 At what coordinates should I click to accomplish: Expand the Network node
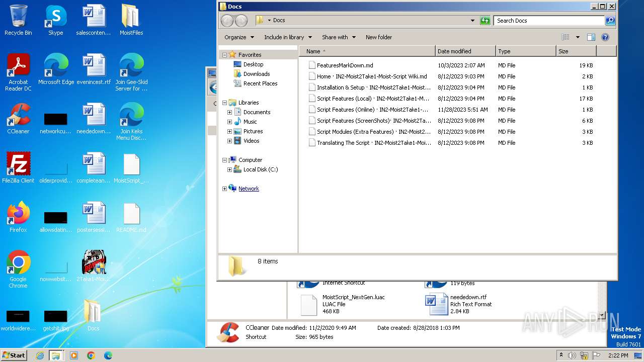[224, 189]
